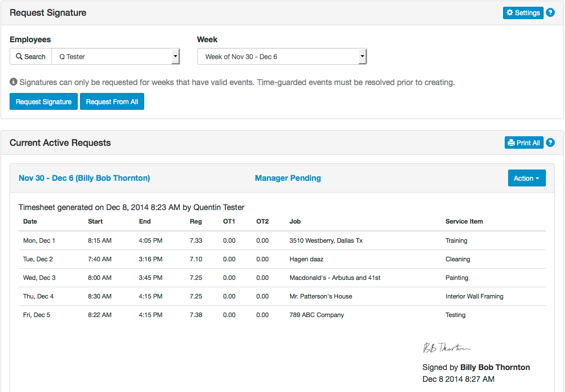Click the Manager Pending status link
Screen dimensions: 565x392
point(288,177)
